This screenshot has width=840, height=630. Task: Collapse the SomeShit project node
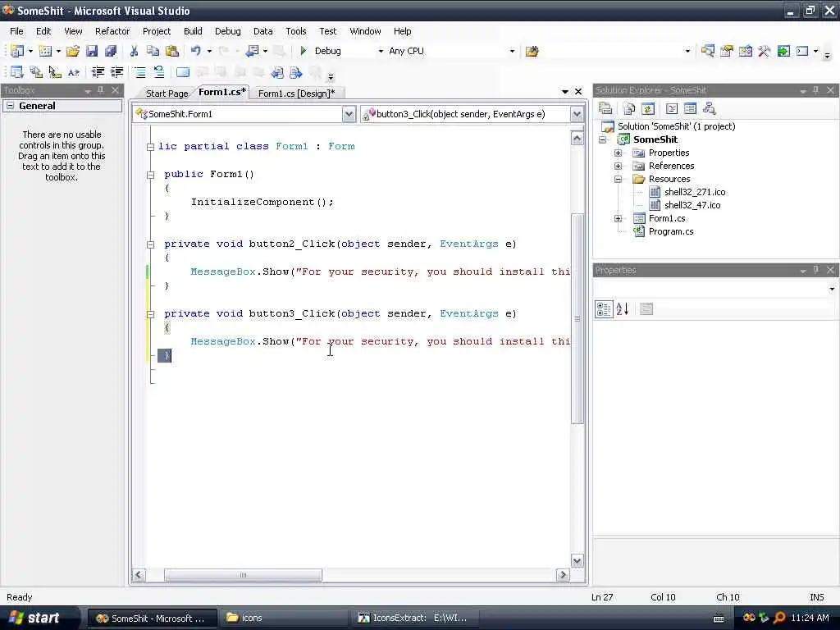point(603,139)
